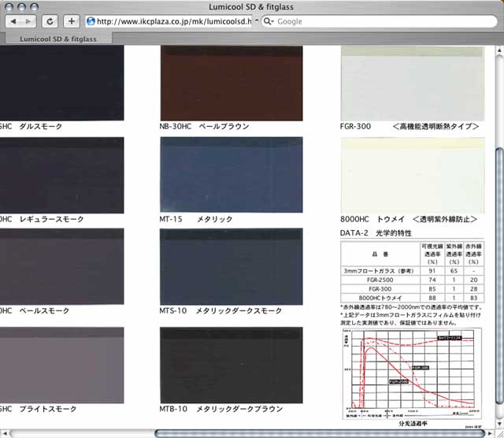This screenshot has width=504, height=438.
Task: Click the vertical scrollbar down arrow
Action: (x=499, y=424)
